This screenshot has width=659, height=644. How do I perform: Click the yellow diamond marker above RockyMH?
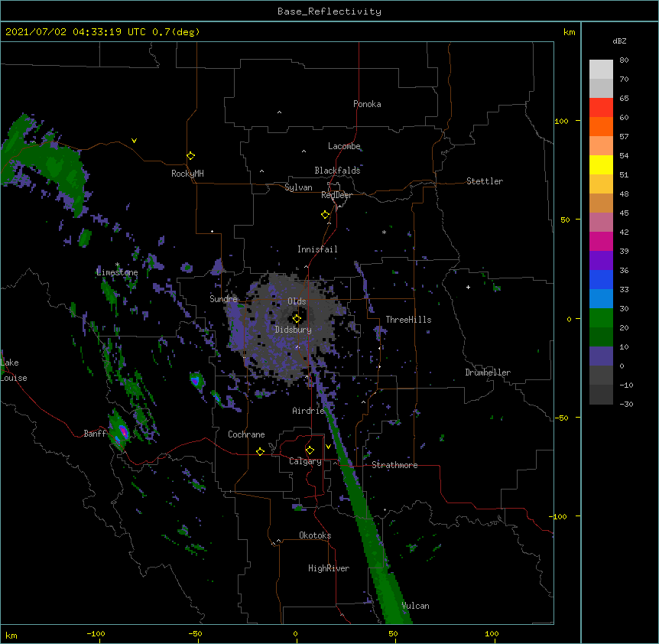click(191, 156)
